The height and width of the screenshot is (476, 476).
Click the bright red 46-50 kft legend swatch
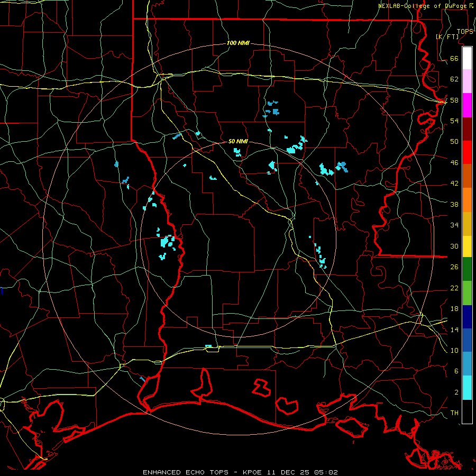[467, 152]
